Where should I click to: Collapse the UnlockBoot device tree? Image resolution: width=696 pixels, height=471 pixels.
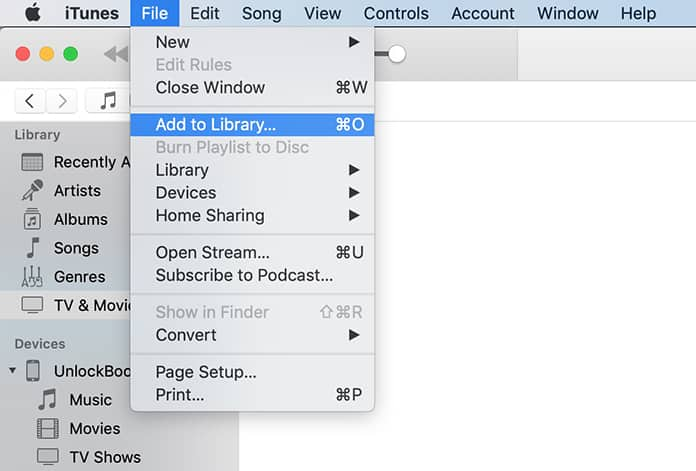12,370
